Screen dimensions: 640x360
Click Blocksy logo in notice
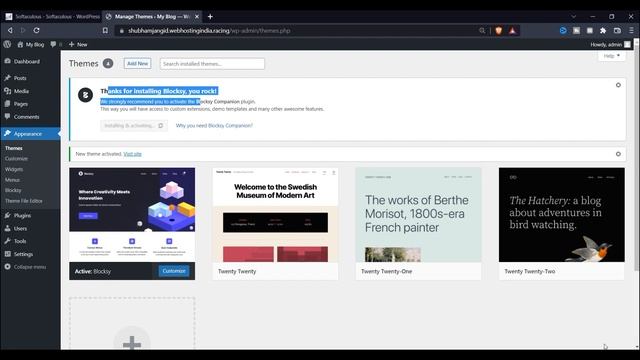[x=85, y=95]
